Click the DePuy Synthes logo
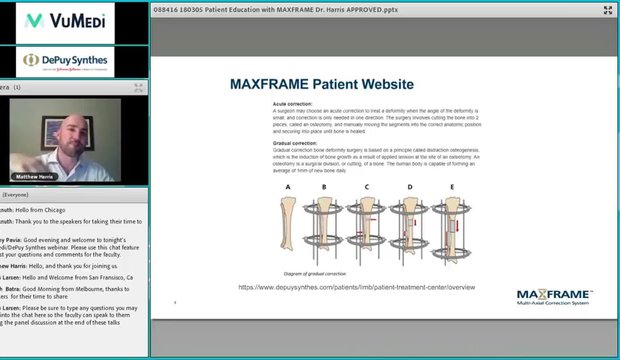The width and height of the screenshot is (620, 360). coord(65,61)
